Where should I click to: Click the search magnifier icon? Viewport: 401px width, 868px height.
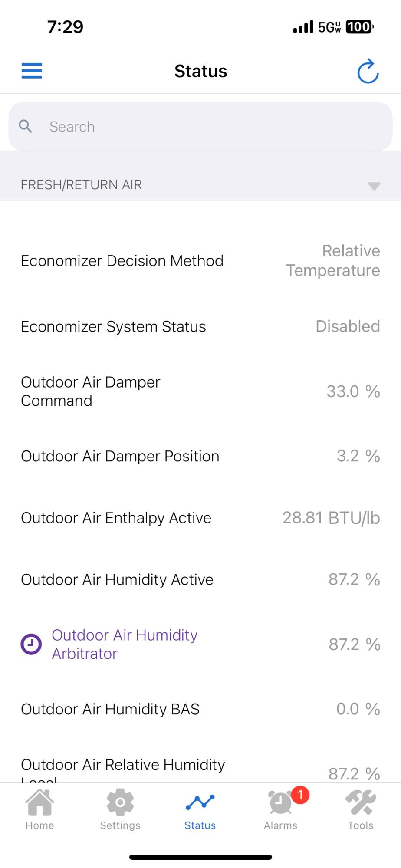click(x=26, y=126)
